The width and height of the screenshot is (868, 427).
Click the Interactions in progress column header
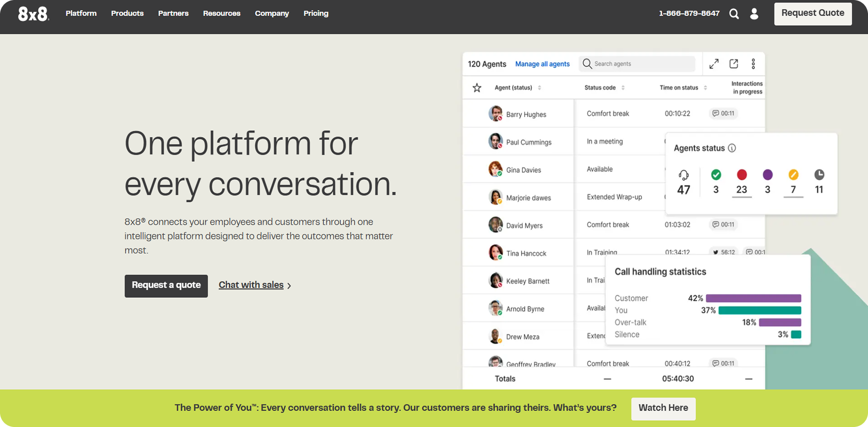747,88
